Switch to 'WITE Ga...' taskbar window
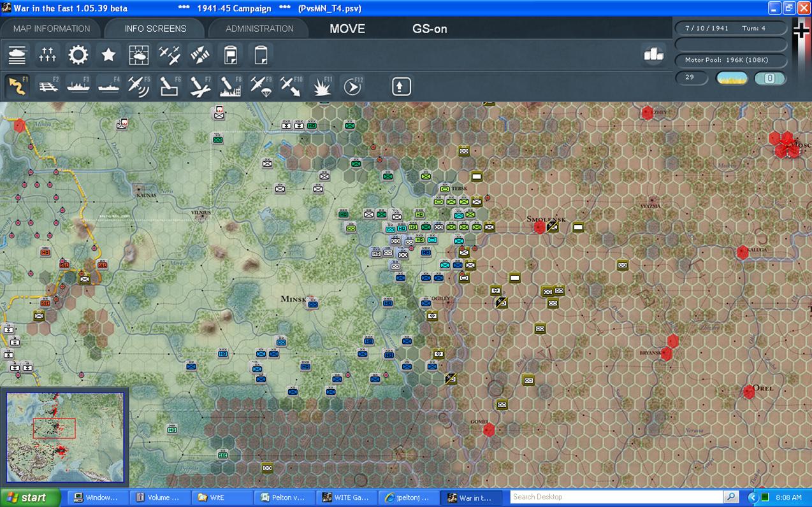The image size is (812, 507). click(x=346, y=497)
